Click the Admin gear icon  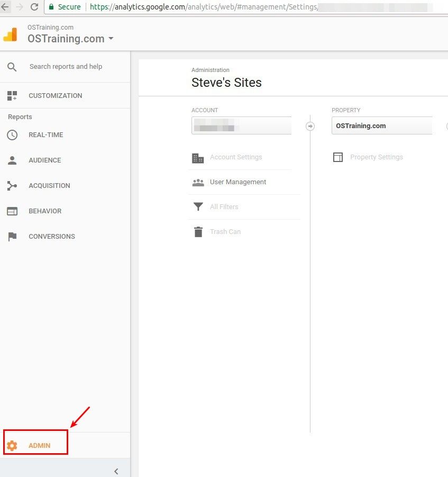tap(12, 445)
